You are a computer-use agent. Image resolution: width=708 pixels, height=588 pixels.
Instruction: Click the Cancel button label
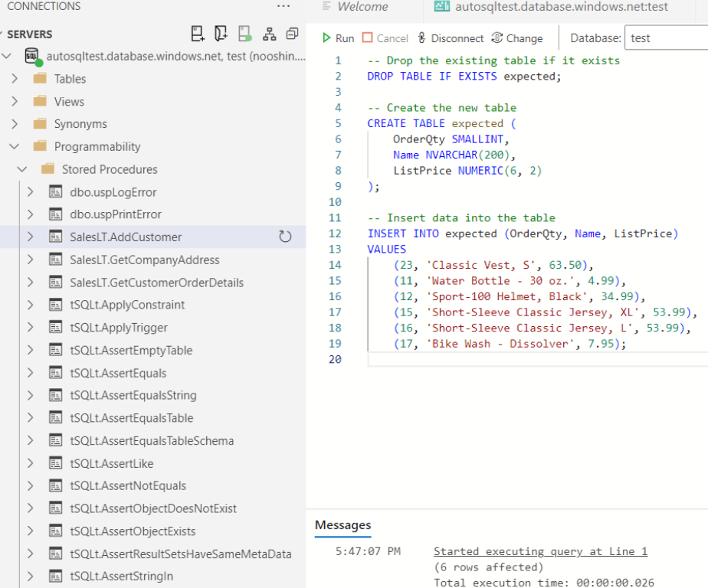point(392,38)
